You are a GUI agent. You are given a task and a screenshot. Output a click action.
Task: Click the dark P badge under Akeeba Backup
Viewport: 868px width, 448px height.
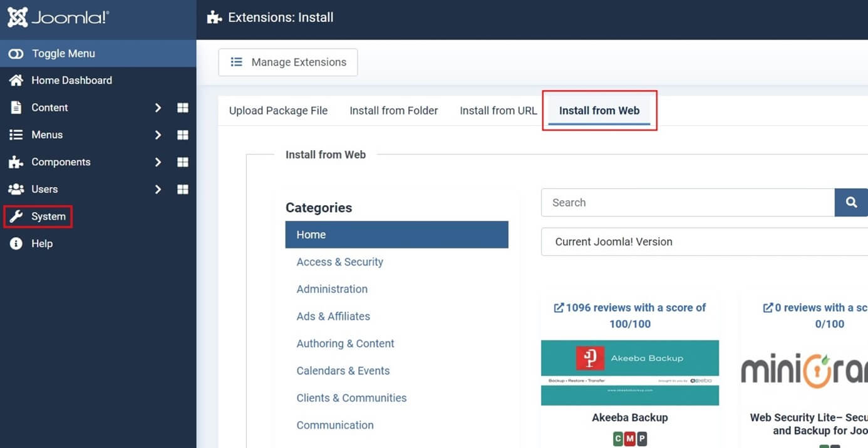641,439
